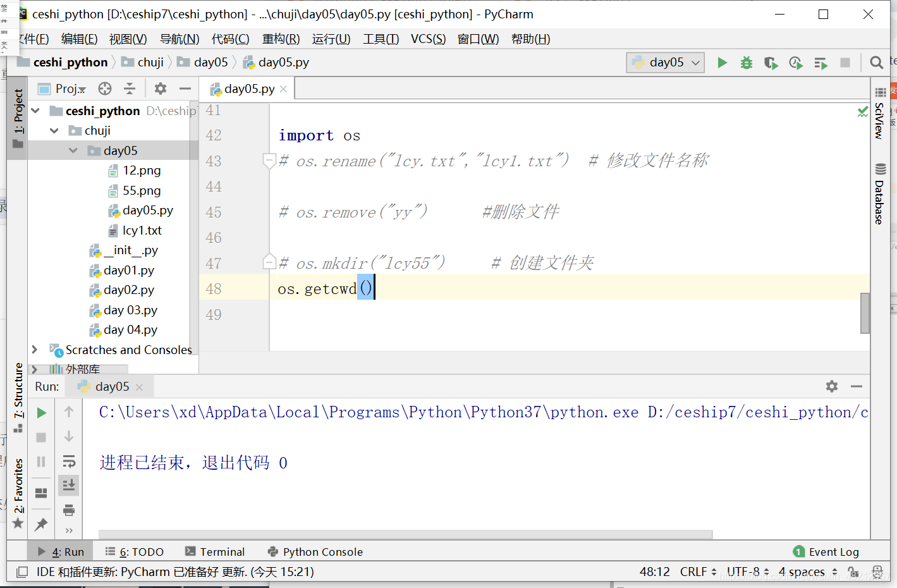Screen dimensions: 897x588
Task: Toggle soft-wrap in Run console
Action: point(69,462)
